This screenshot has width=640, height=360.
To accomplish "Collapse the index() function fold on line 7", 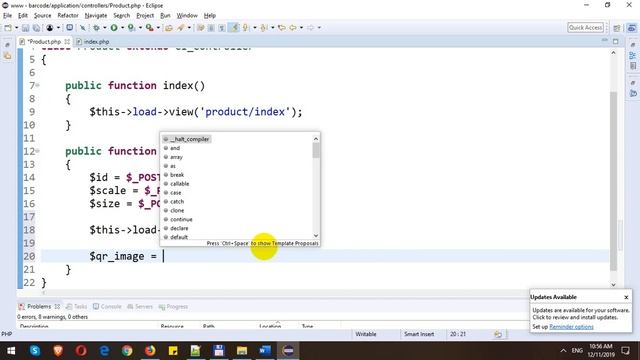I will 38,85.
